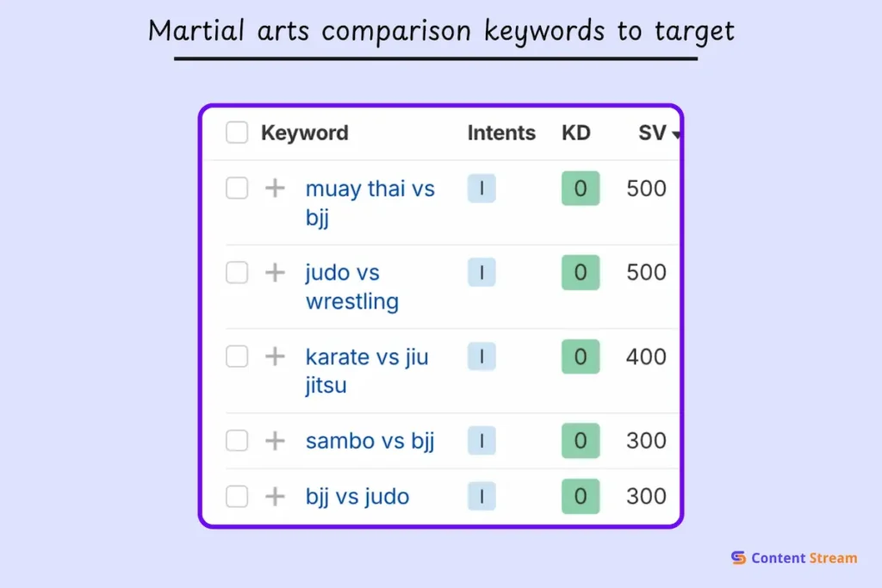This screenshot has width=882, height=588.
Task: Click the Content Stream logo icon
Action: [x=737, y=558]
